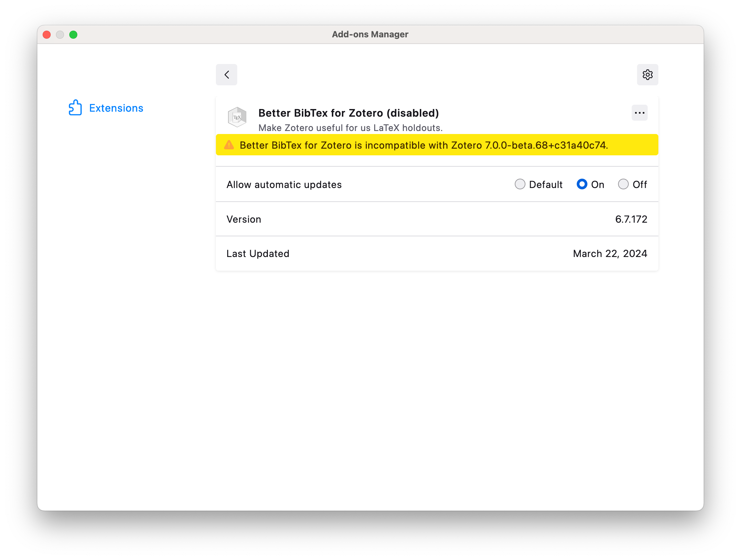Click the green zoom window button
741x560 pixels.
73,35
